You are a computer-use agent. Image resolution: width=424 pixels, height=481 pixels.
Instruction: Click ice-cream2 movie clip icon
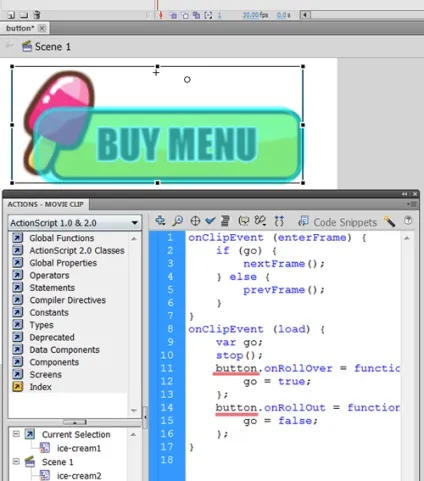click(45, 475)
